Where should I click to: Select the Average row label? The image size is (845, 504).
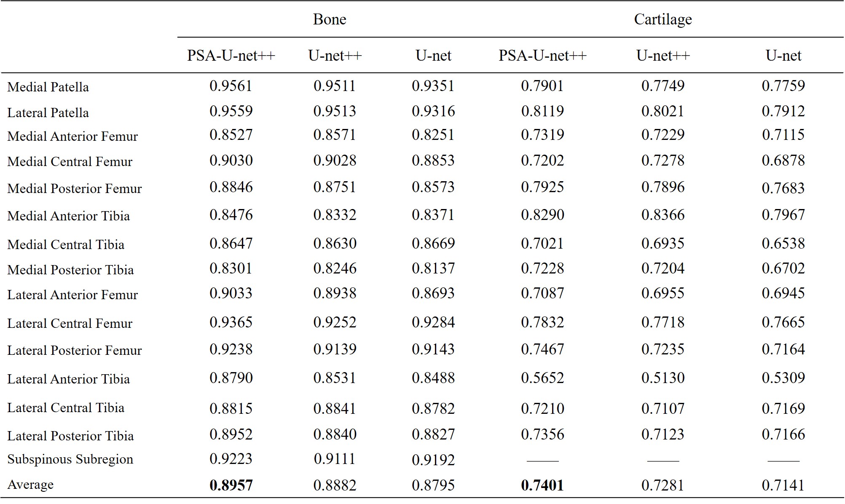click(x=30, y=485)
